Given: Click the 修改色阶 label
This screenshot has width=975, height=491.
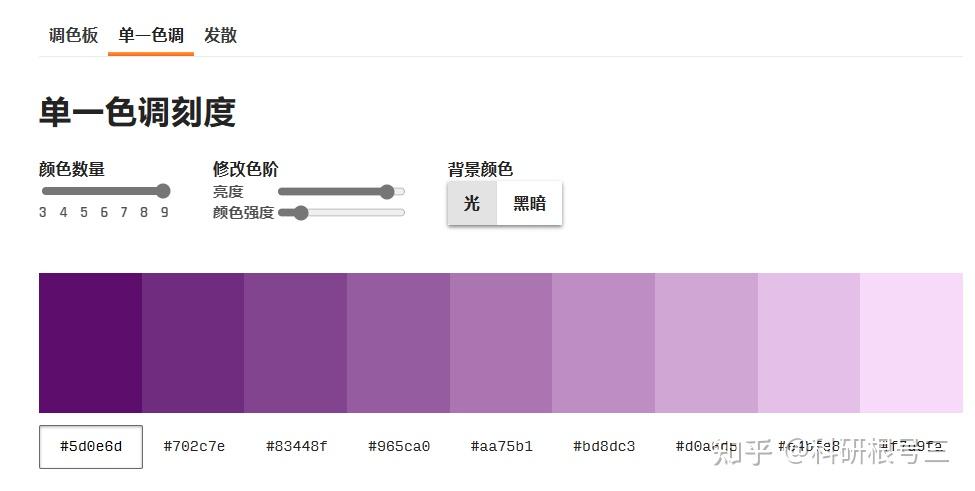Looking at the screenshot, I should [x=246, y=169].
